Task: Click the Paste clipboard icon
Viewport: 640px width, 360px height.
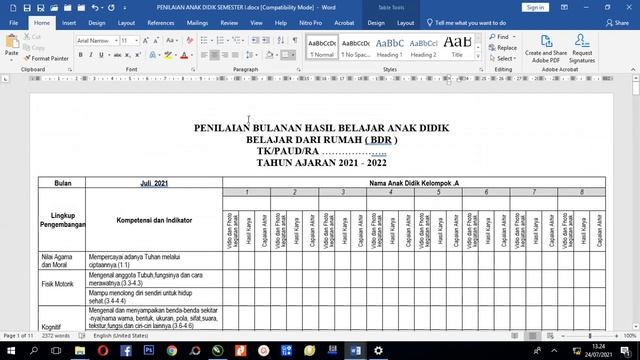Action: 12,42
